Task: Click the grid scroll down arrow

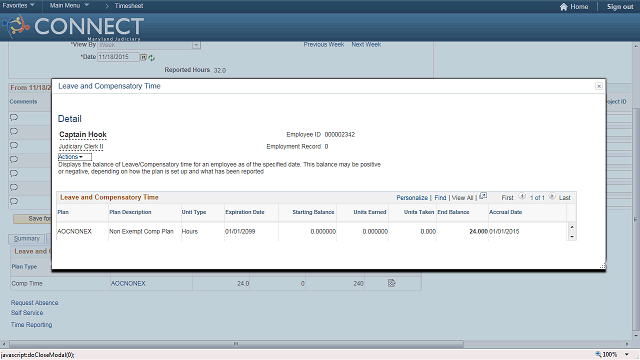Action: [x=572, y=237]
